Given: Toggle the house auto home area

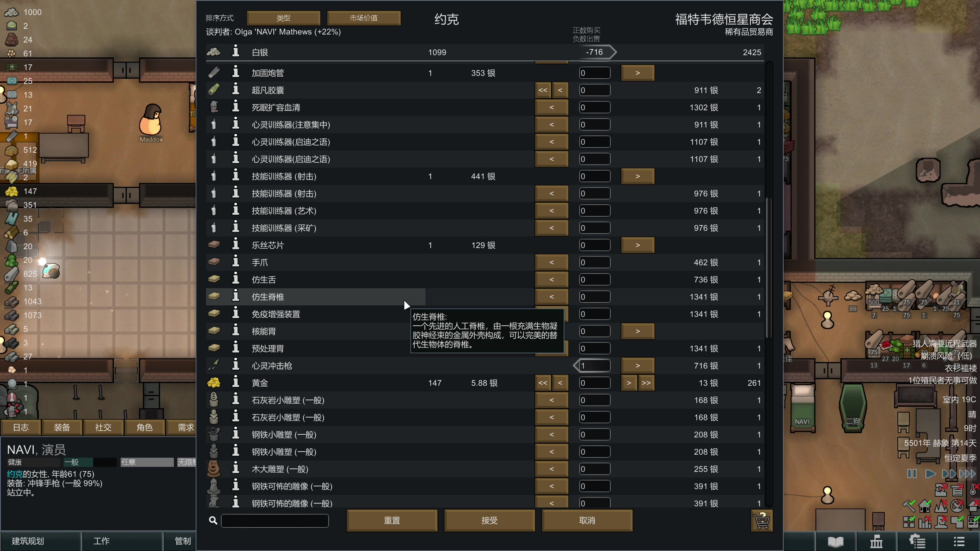Looking at the screenshot, I should 925,506.
